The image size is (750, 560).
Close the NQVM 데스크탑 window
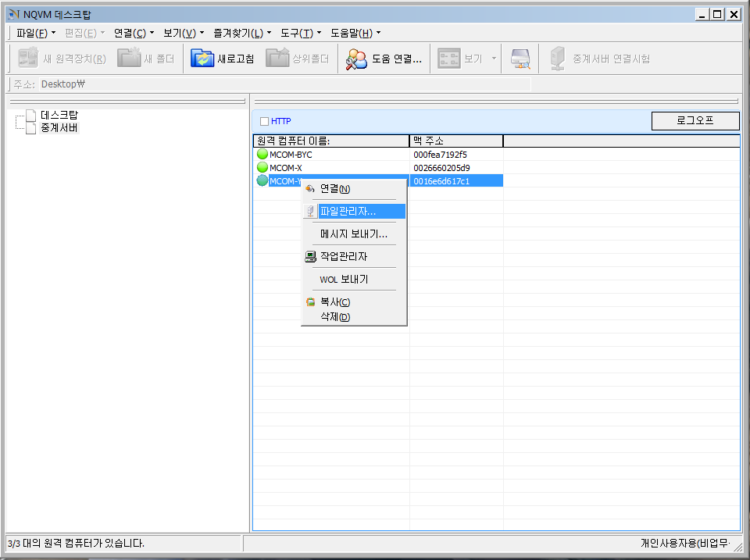coord(734,14)
